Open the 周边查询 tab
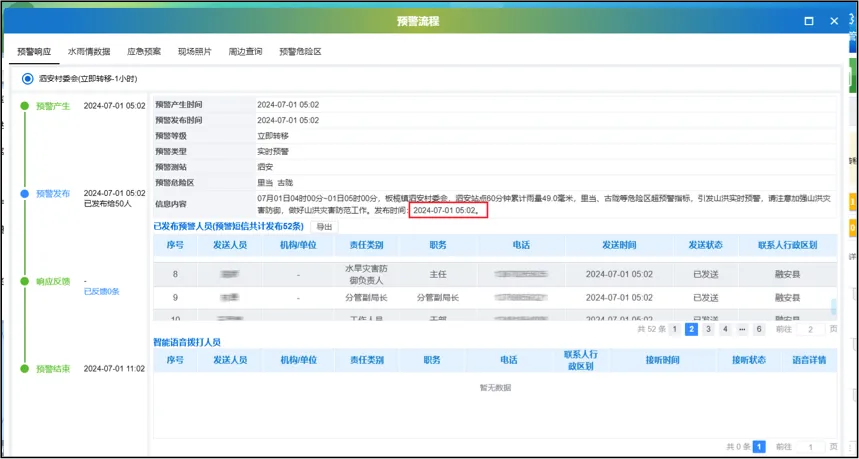Image resolution: width=859 pixels, height=459 pixels. [x=245, y=51]
